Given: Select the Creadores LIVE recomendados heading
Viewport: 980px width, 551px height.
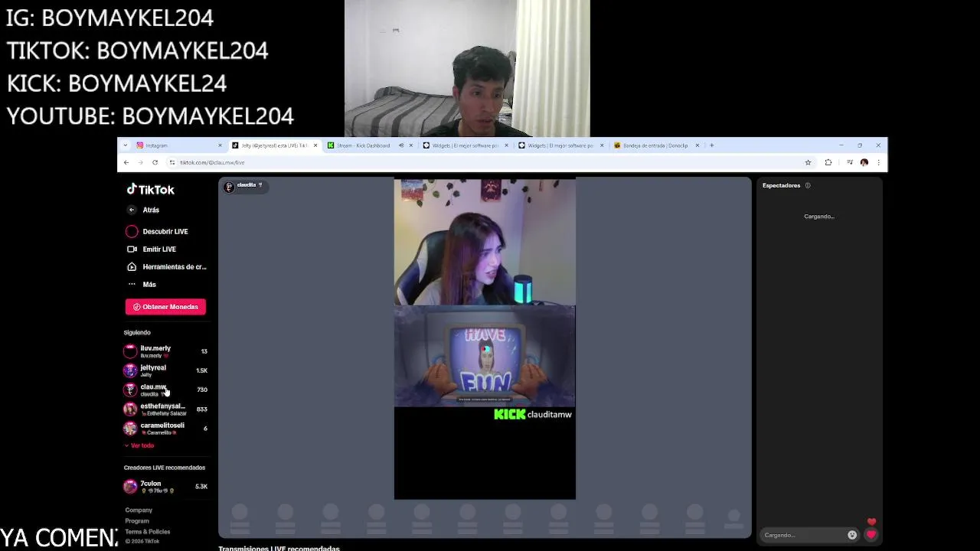Looking at the screenshot, I should pos(165,468).
